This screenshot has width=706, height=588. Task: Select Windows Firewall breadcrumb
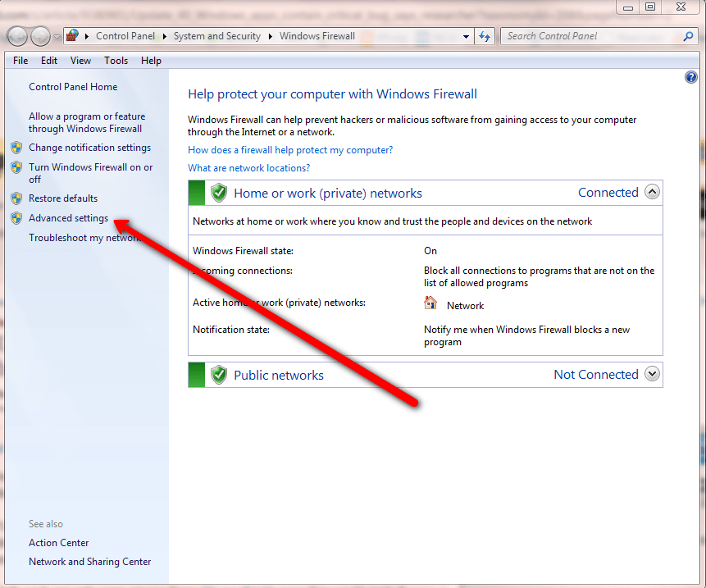[317, 36]
